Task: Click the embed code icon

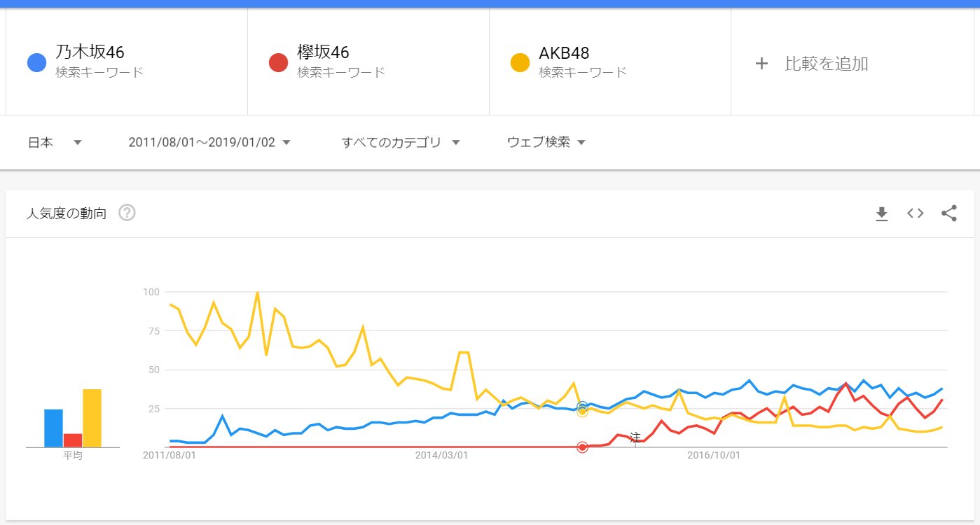Action: [x=915, y=213]
